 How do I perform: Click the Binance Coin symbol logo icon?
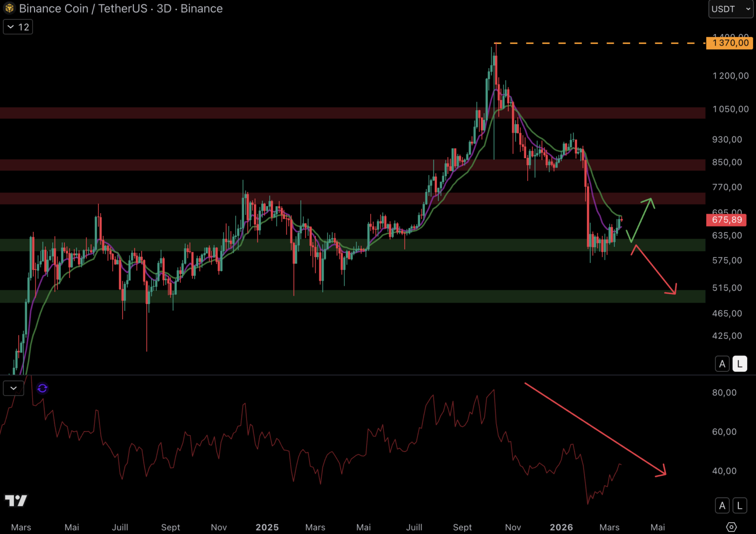click(x=9, y=8)
